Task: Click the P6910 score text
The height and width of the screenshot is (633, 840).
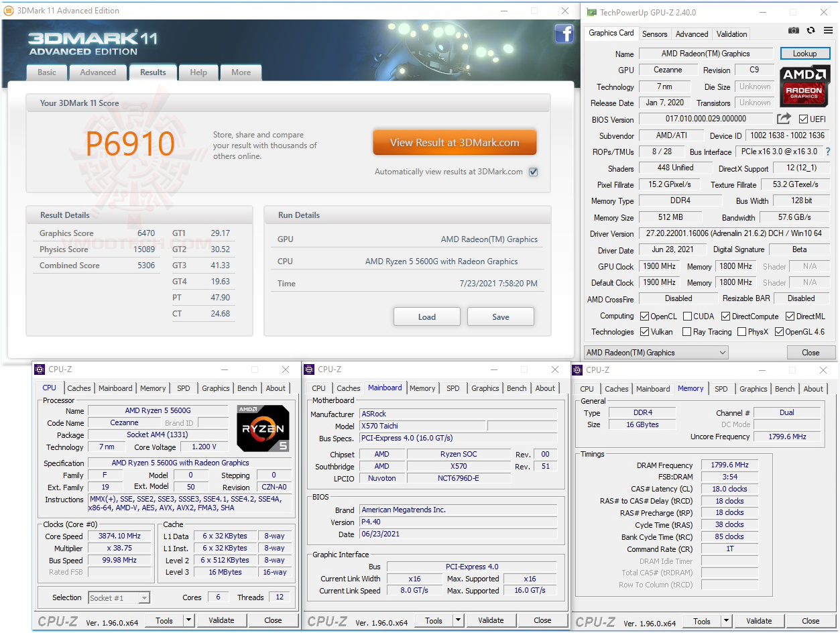Action: (130, 143)
